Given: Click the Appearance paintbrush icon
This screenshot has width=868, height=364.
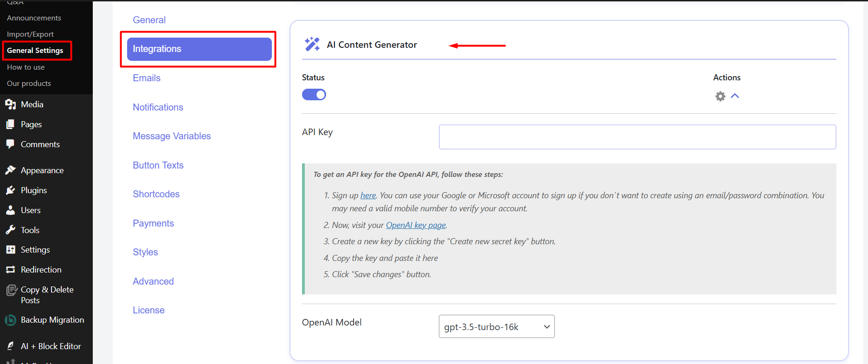Looking at the screenshot, I should point(11,170).
